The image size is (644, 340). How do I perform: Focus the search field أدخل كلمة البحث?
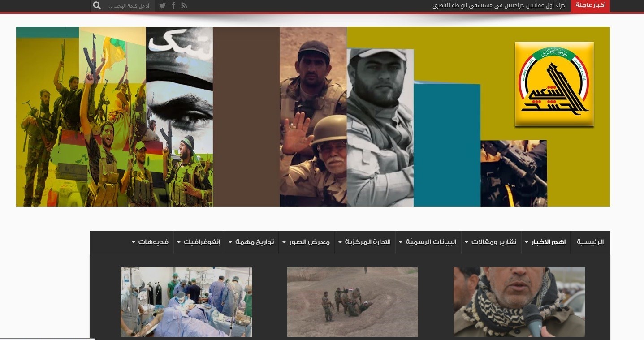pyautogui.click(x=129, y=6)
